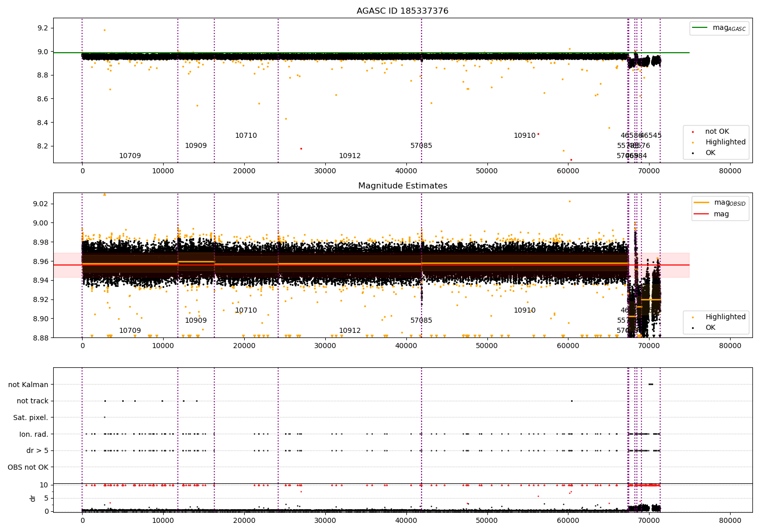Image resolution: width=760 pixels, height=532 pixels.
Task: Click obsid label 57085 in Magnitude Estimates panel
Action: coord(422,321)
